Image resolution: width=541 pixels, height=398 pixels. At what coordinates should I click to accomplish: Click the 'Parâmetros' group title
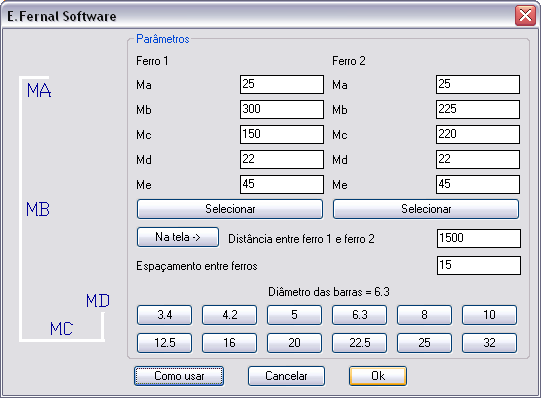click(163, 39)
